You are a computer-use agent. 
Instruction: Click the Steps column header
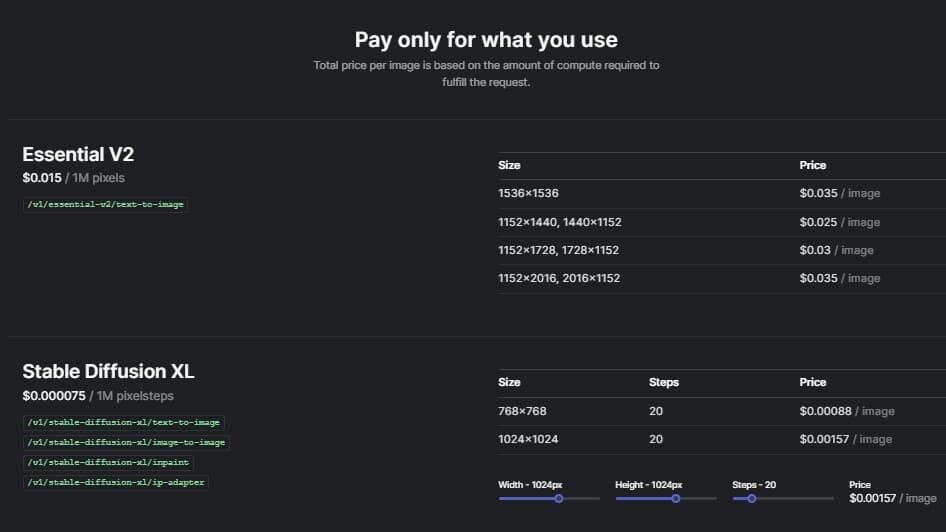(663, 382)
